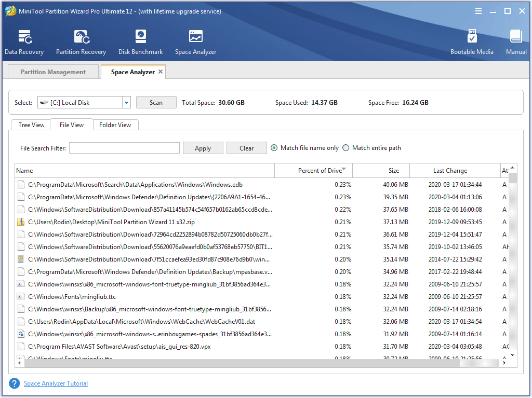Open the Manual
Viewport: 532px width, 398px height.
(516, 42)
